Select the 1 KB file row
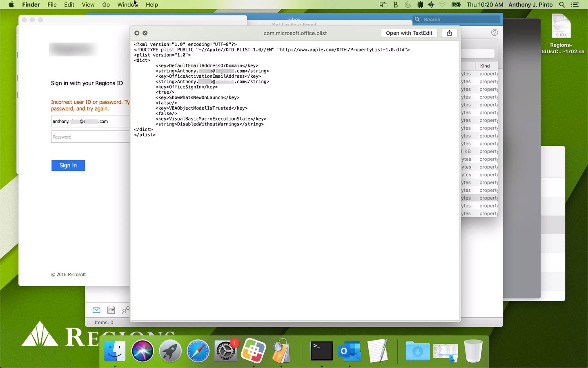This screenshot has height=368, width=588. coord(479,151)
